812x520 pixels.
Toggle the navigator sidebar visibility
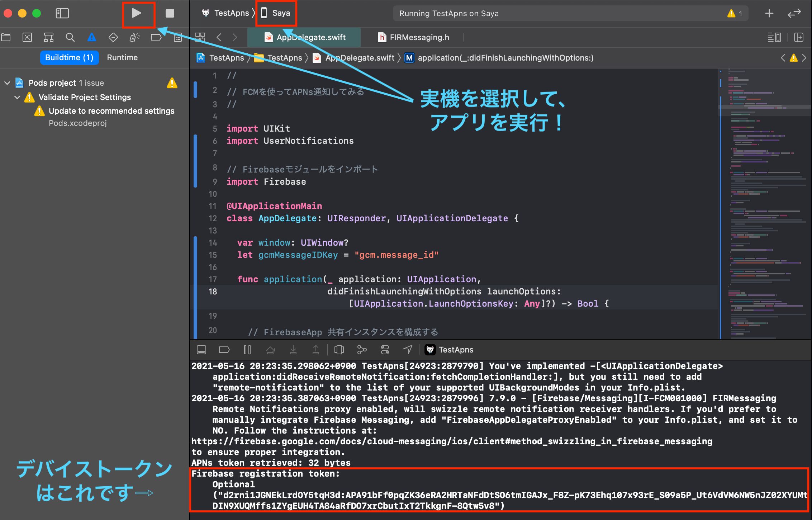pos(62,13)
